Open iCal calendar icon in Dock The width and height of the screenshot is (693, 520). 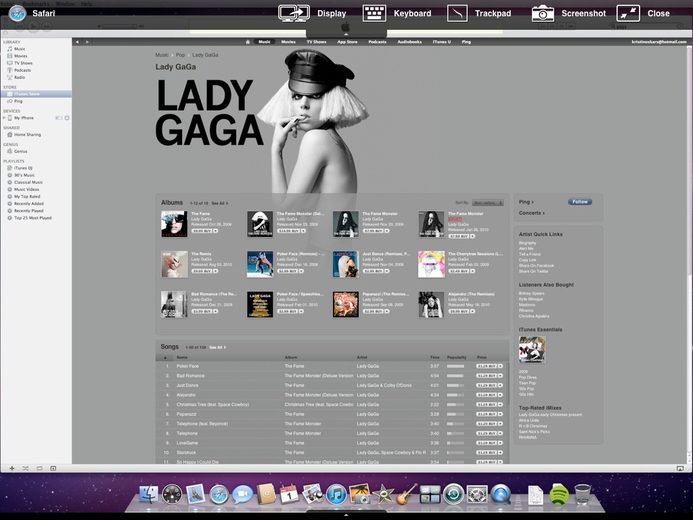pyautogui.click(x=289, y=494)
